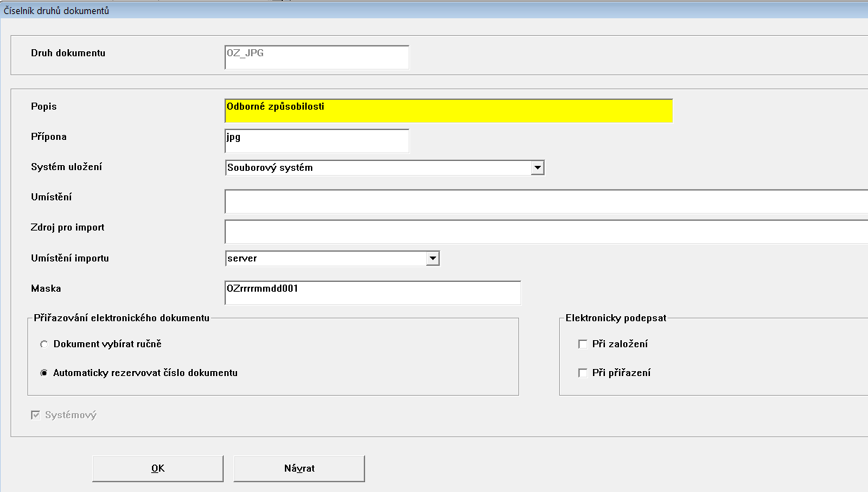Expand the Umístění importu dropdown arrow
This screenshot has width=868, height=492.
[433, 259]
